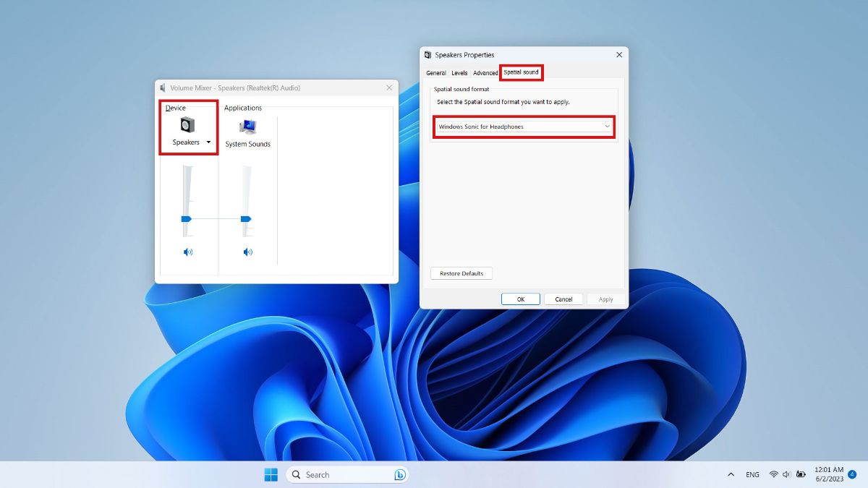Open the notification count badge

[852, 474]
